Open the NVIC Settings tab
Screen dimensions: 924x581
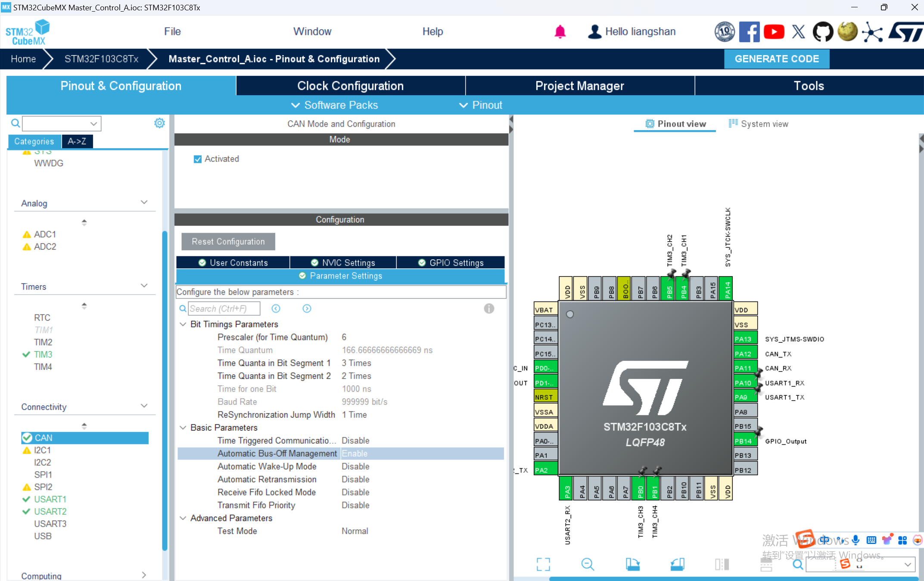click(343, 263)
